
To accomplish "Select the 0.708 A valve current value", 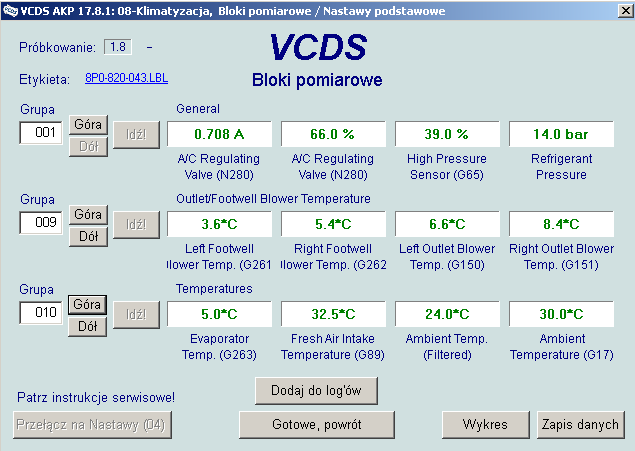I will pyautogui.click(x=219, y=134).
